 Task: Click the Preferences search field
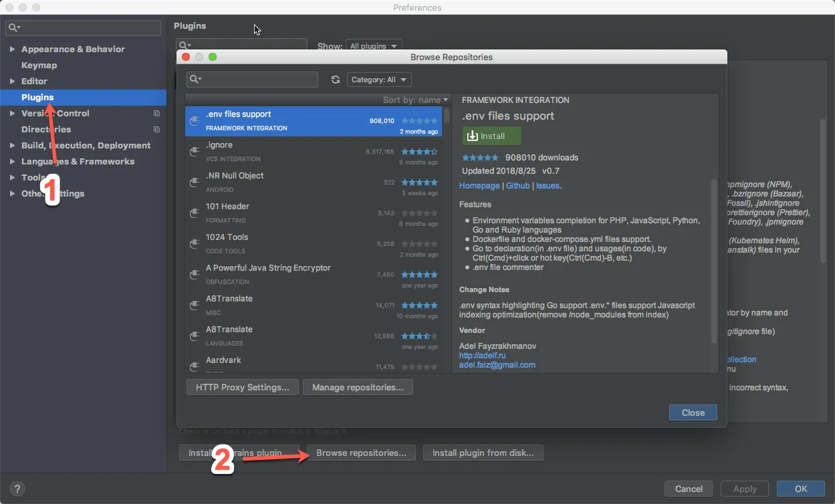tap(84, 27)
